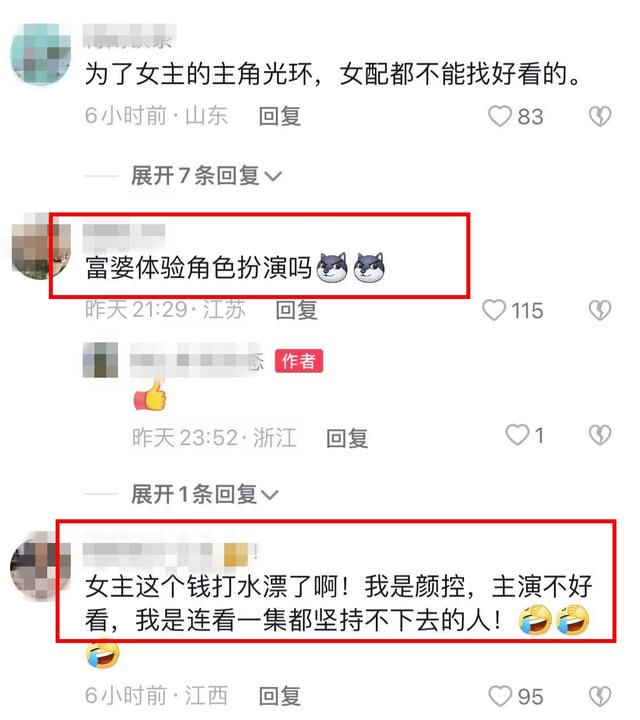Reply to the author's Zhejiang comment
Image resolution: width=640 pixels, height=720 pixels.
coord(347,438)
